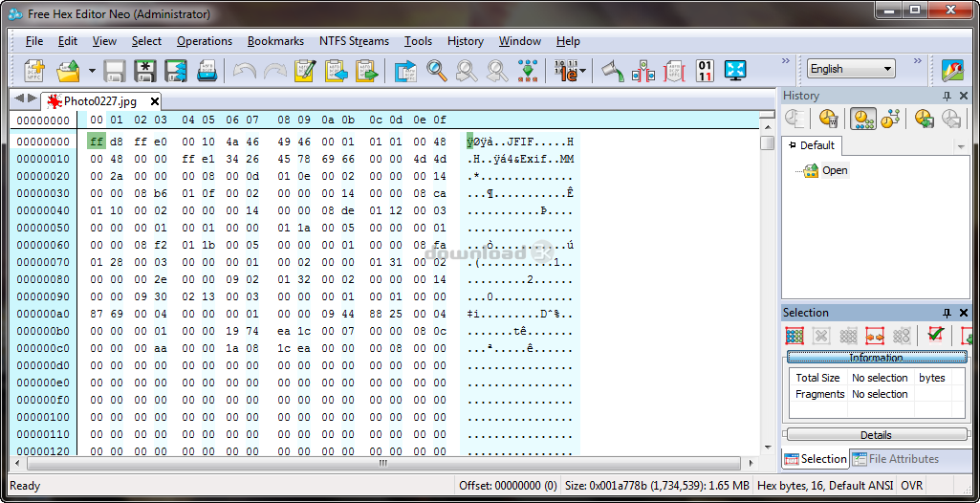Select the Open entry in History tree
980x503 pixels.
pos(834,170)
